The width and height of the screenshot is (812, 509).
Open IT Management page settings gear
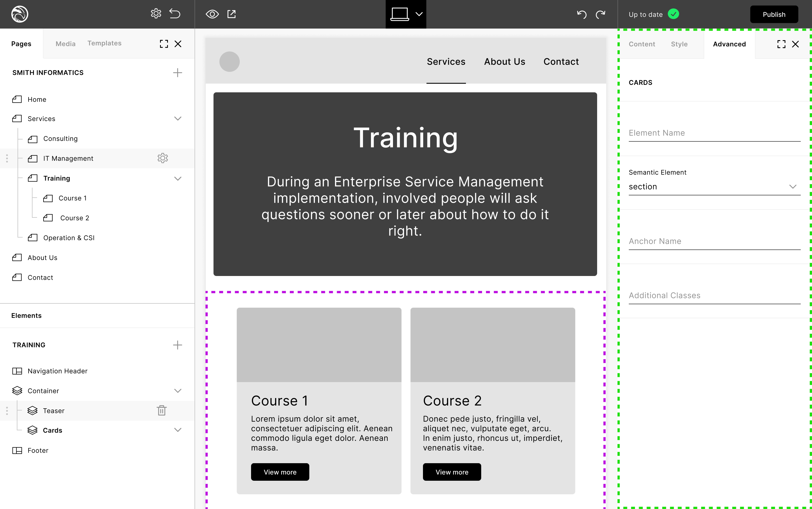(x=163, y=158)
